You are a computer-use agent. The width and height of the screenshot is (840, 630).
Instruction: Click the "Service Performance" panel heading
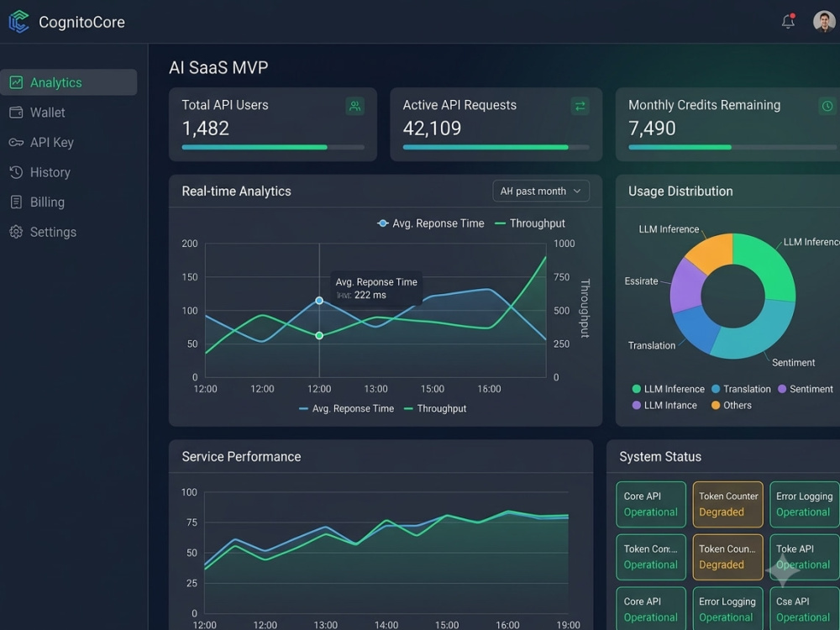(x=241, y=456)
